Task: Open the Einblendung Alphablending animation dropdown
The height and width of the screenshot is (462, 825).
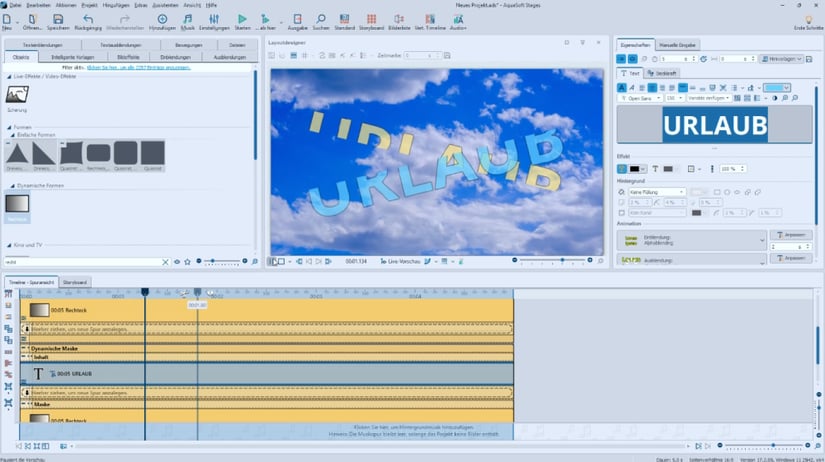Action: point(691,240)
